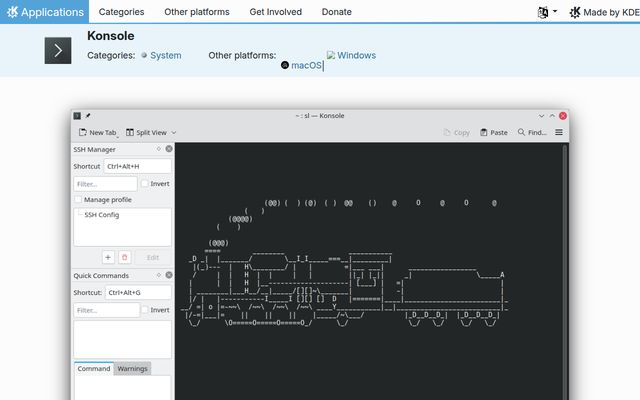This screenshot has height=400, width=640.
Task: Click the Paste toolbar button
Action: pyautogui.click(x=494, y=132)
